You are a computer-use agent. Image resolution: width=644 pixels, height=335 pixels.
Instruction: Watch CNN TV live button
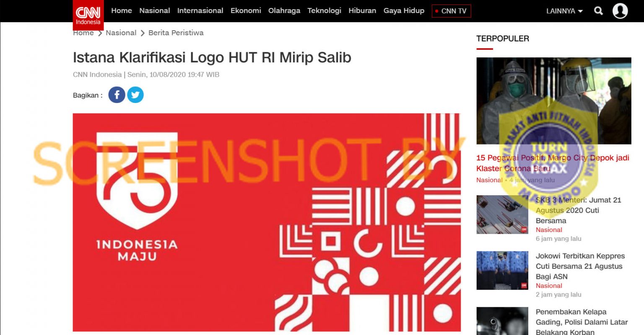451,11
